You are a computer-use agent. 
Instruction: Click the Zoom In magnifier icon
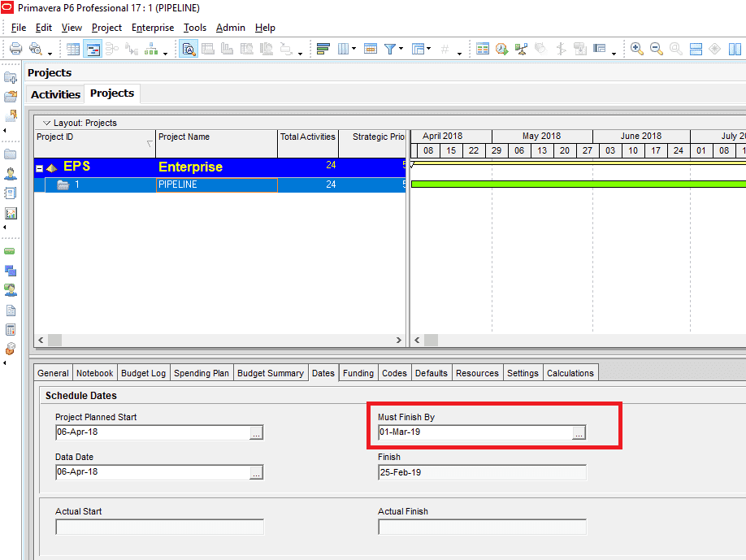636,49
